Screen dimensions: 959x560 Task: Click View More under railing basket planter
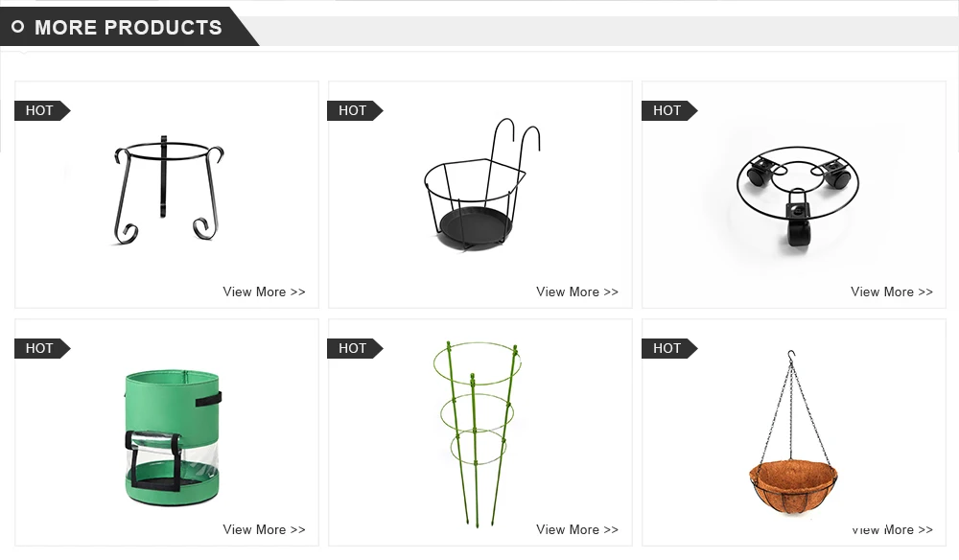[x=576, y=292]
